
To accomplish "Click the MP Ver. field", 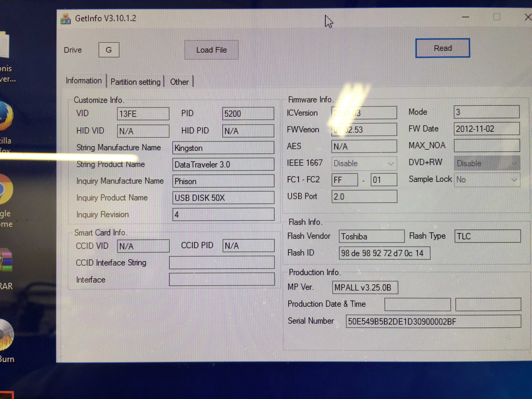I will [365, 287].
